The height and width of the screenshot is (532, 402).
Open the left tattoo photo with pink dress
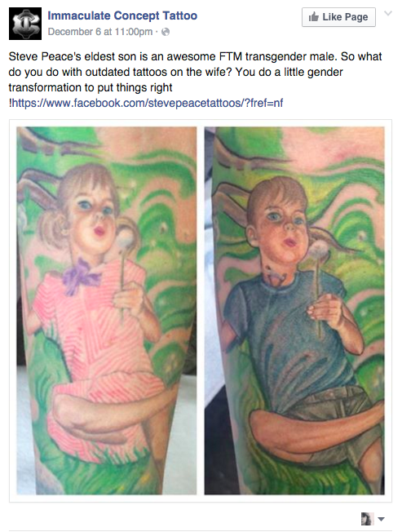pos(107,310)
